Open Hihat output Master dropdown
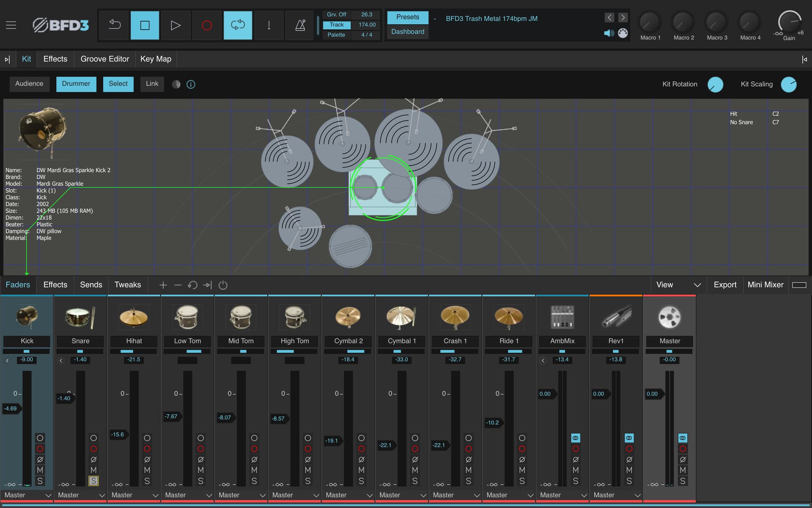 coord(134,495)
